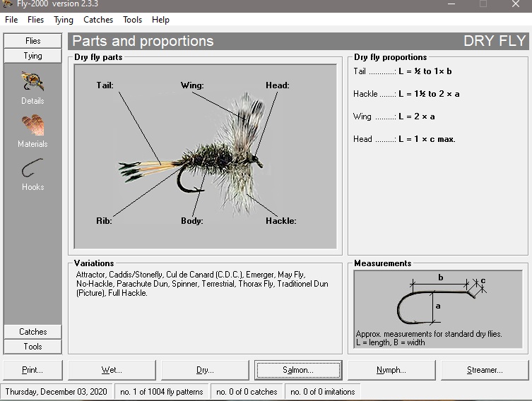Click the date in the status bar
This screenshot has height=401, width=532.
(56, 392)
